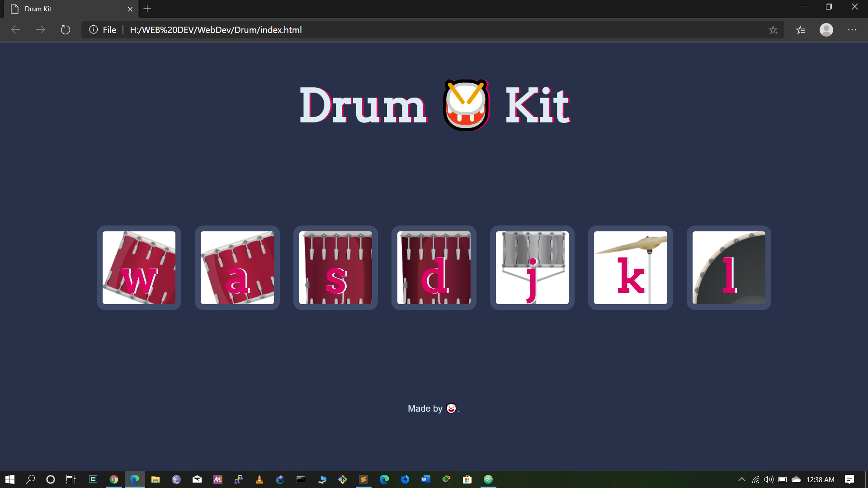Go forward using the browser forward arrow
Screen dimensions: 868x488
41,30
